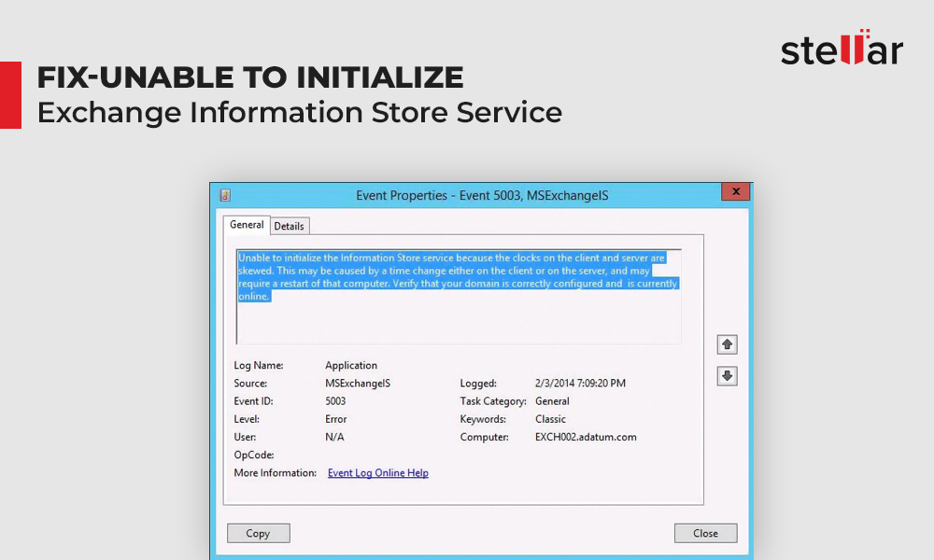Select the Source value MSExchangeIS
The width and height of the screenshot is (934, 560).
coord(358,384)
